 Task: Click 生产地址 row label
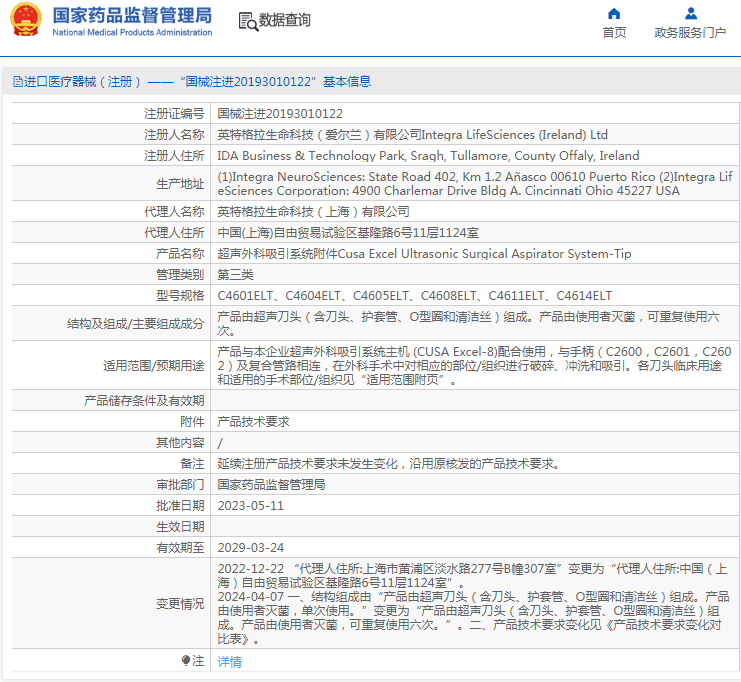tap(180, 183)
